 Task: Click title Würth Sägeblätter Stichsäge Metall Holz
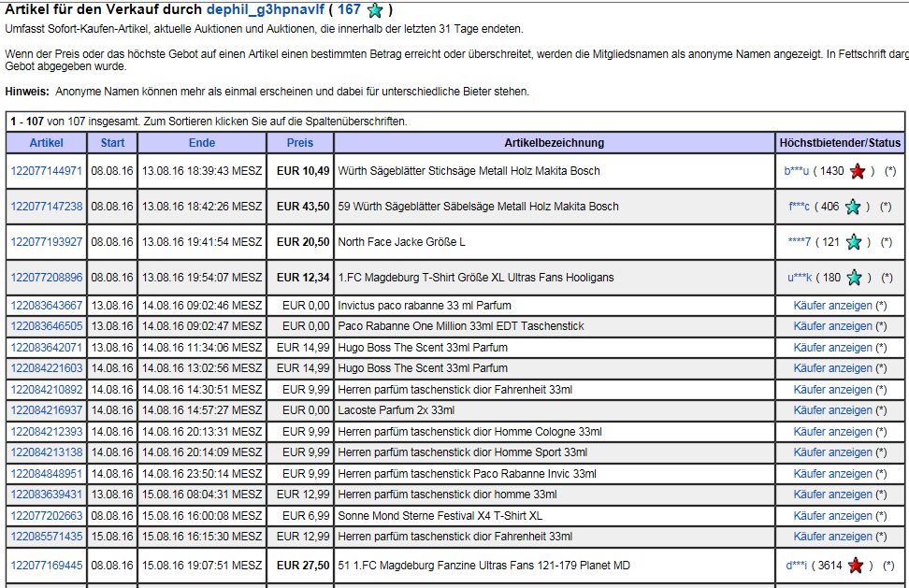(469, 171)
